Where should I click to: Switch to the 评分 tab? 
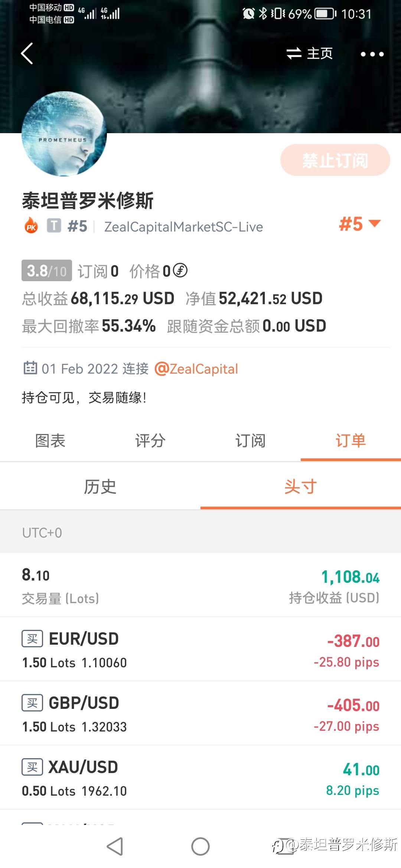click(150, 441)
